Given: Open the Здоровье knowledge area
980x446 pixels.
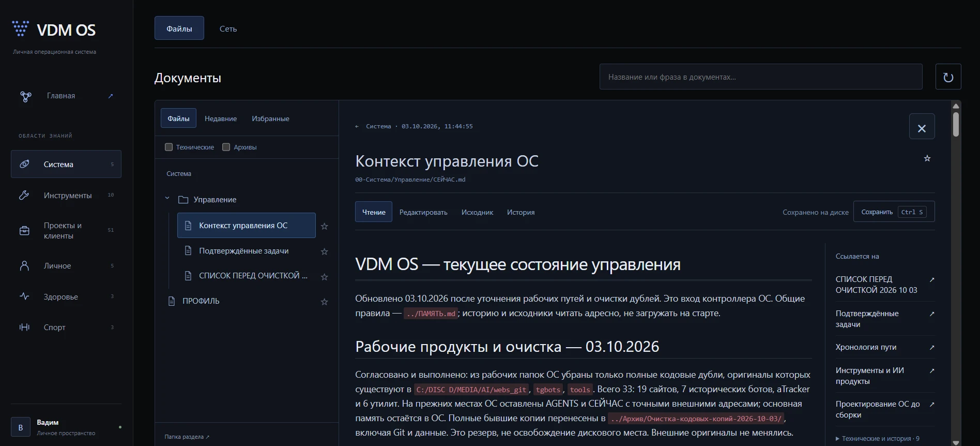Looking at the screenshot, I should coord(66,296).
